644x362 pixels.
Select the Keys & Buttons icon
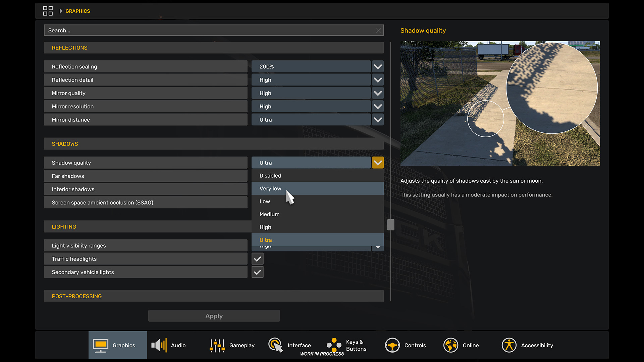[x=334, y=345]
